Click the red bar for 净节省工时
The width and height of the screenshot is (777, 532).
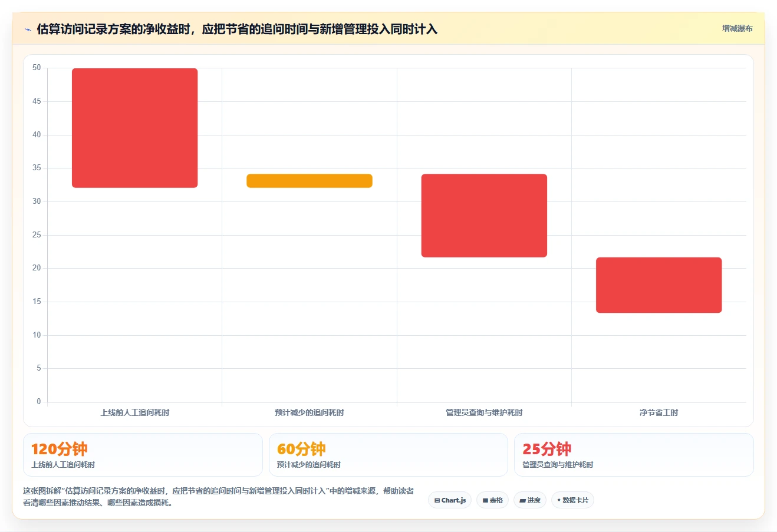[x=659, y=285]
